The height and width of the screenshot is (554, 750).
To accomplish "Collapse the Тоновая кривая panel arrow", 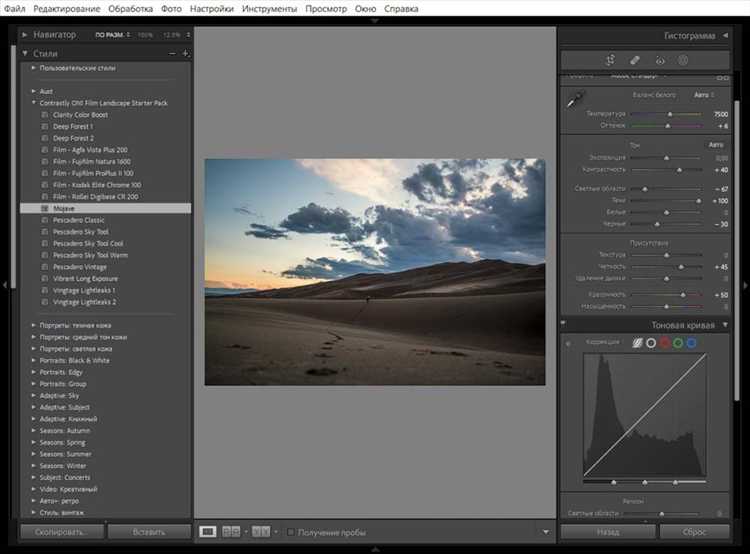I will point(725,325).
